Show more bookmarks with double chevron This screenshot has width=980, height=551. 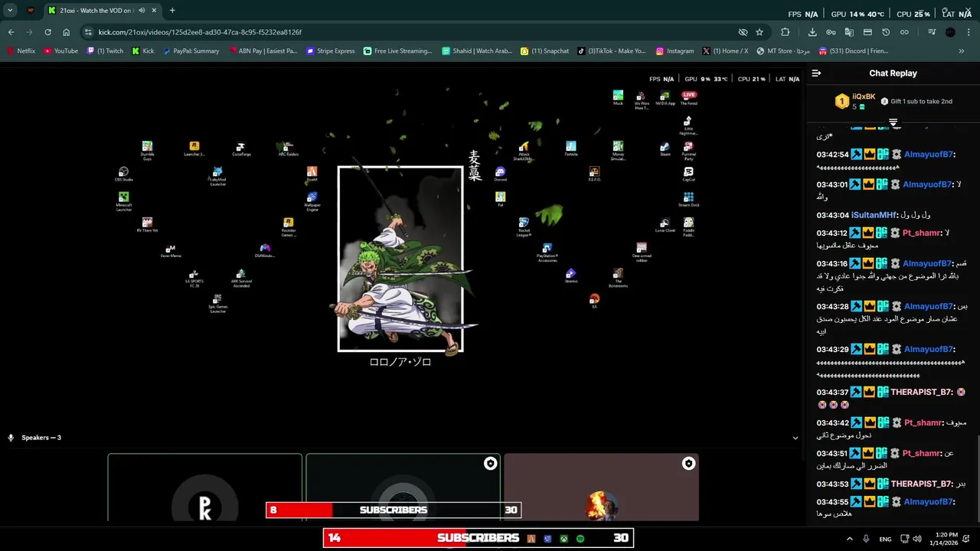click(962, 51)
